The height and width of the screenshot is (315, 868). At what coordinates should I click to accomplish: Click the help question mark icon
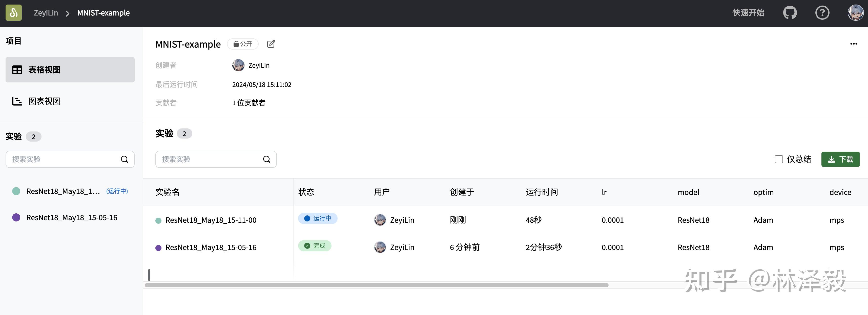click(x=822, y=13)
